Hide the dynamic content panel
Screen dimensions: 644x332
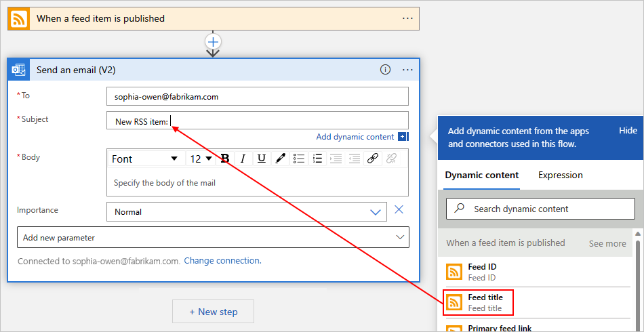(x=628, y=131)
